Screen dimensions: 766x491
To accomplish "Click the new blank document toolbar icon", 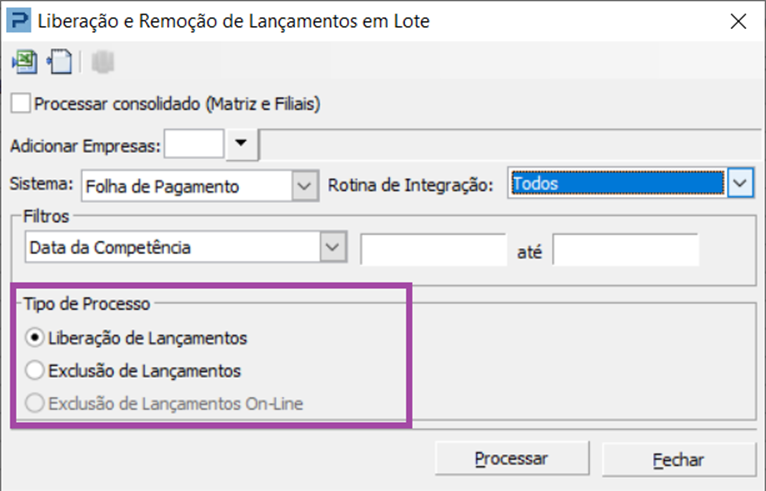I will [x=60, y=62].
